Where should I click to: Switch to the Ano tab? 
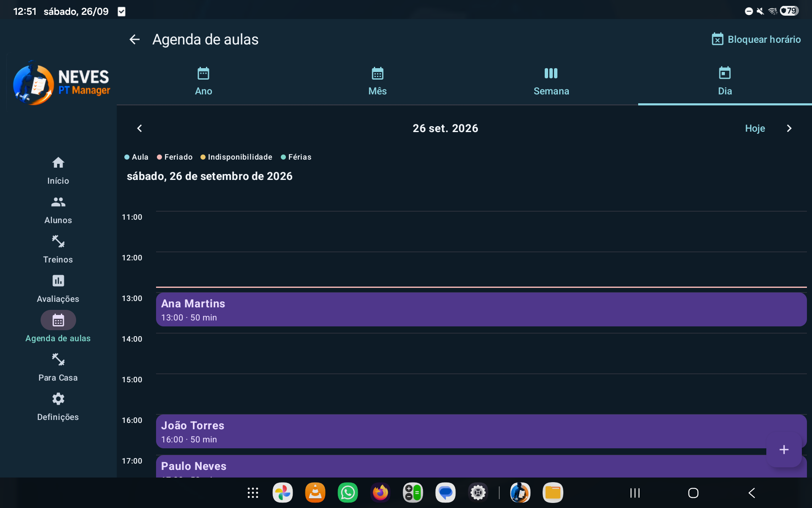(x=203, y=81)
